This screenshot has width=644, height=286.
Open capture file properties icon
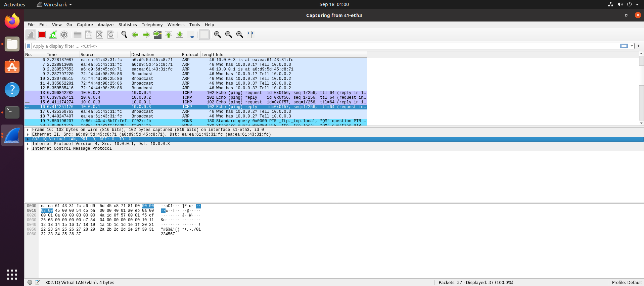38,282
